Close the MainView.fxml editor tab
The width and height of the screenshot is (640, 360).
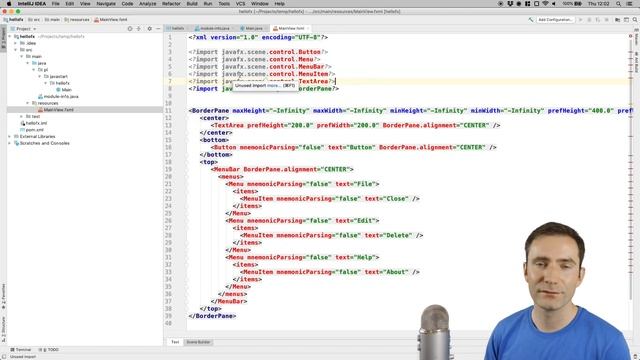308,29
